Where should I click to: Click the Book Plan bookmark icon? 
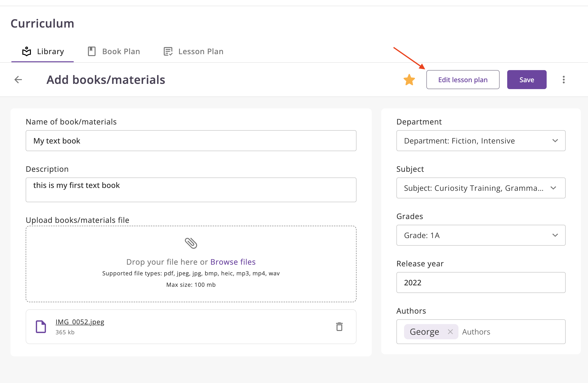[92, 51]
